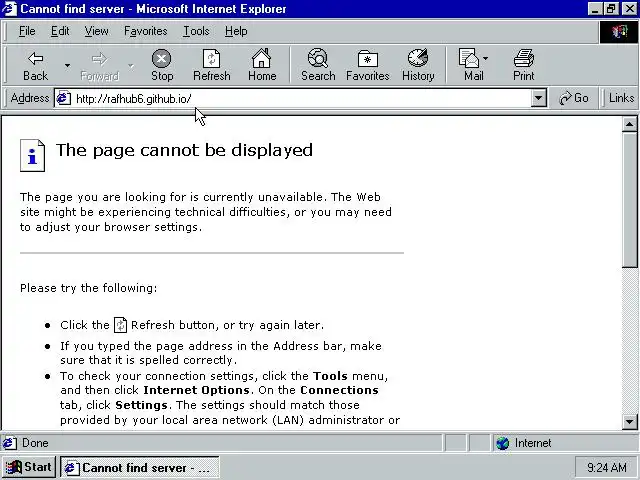Click the heading 'The page cannot be displayed'
This screenshot has width=640, height=480.
(x=184, y=150)
